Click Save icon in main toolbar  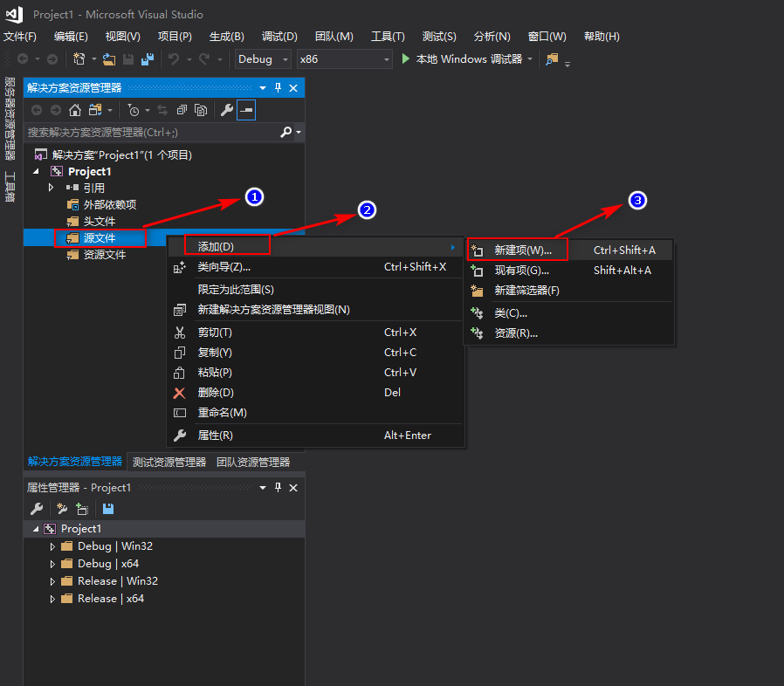tap(128, 59)
